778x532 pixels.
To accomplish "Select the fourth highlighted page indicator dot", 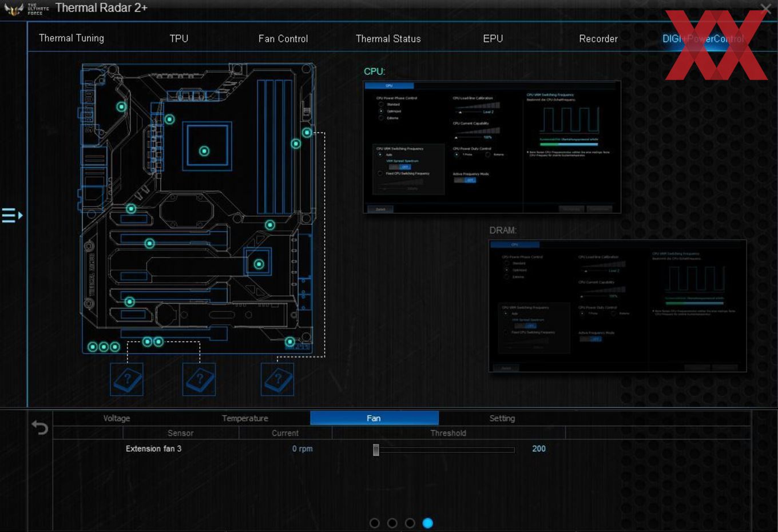I will click(x=427, y=523).
